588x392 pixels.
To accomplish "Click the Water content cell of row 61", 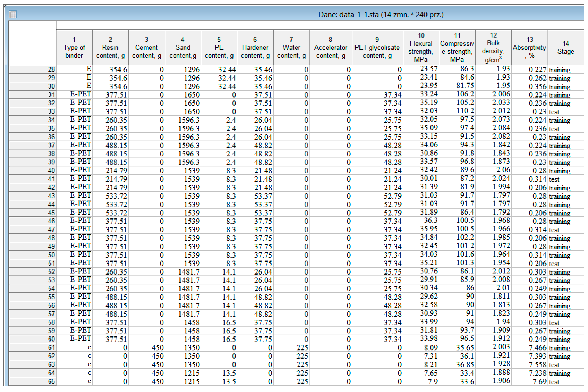I will coord(292,348).
